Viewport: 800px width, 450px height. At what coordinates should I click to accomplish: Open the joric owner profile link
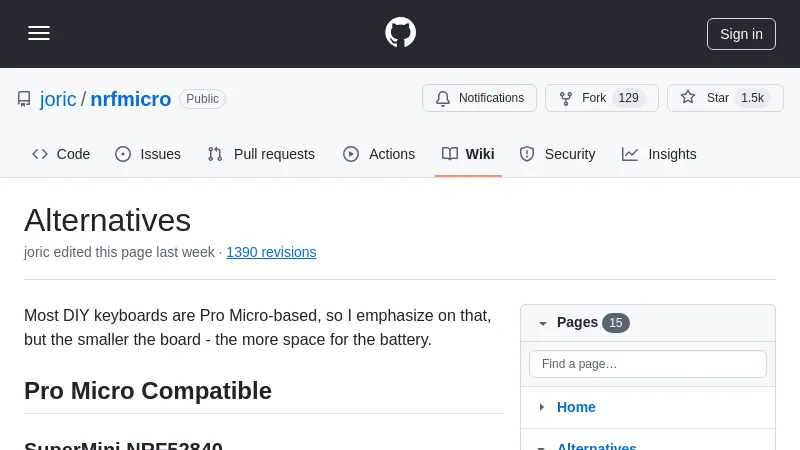(58, 99)
